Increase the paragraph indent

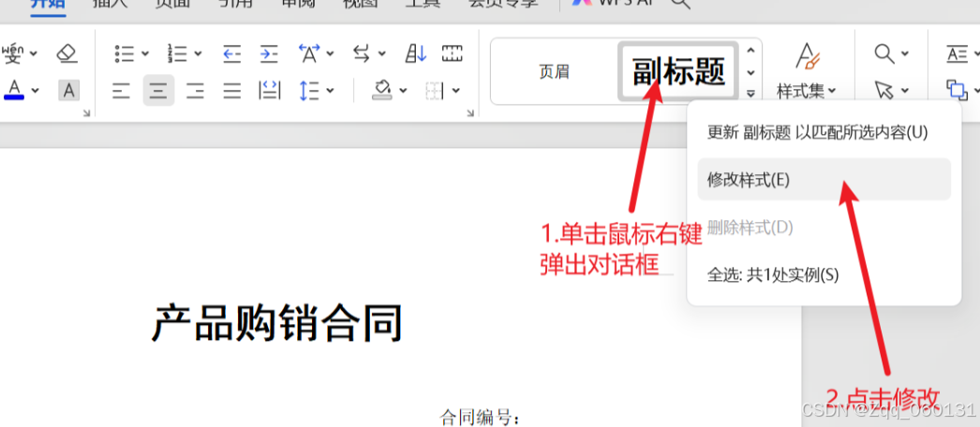pos(269,54)
